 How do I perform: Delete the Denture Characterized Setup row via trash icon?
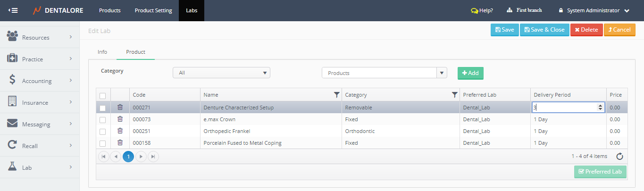[120, 108]
